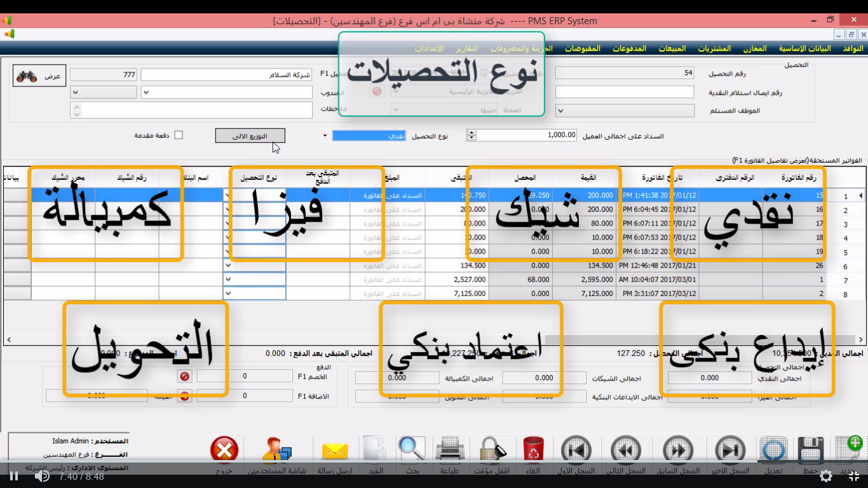Open نوع التحصيل dropdown in invoice 26 row
Viewport: 868px width, 488px height.
[x=227, y=266]
